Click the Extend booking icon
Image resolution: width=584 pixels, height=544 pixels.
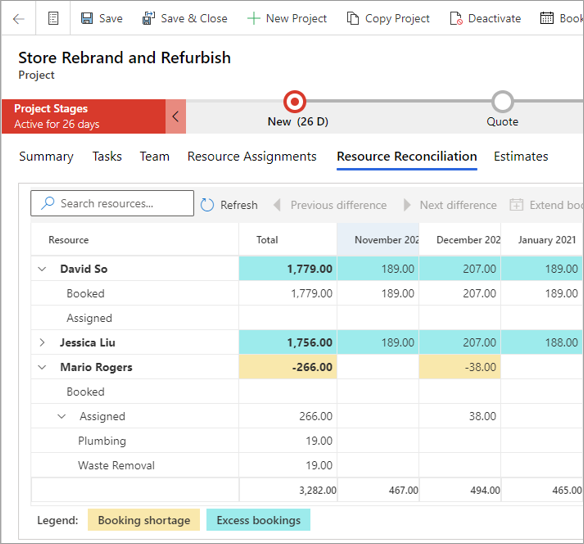coord(516,205)
